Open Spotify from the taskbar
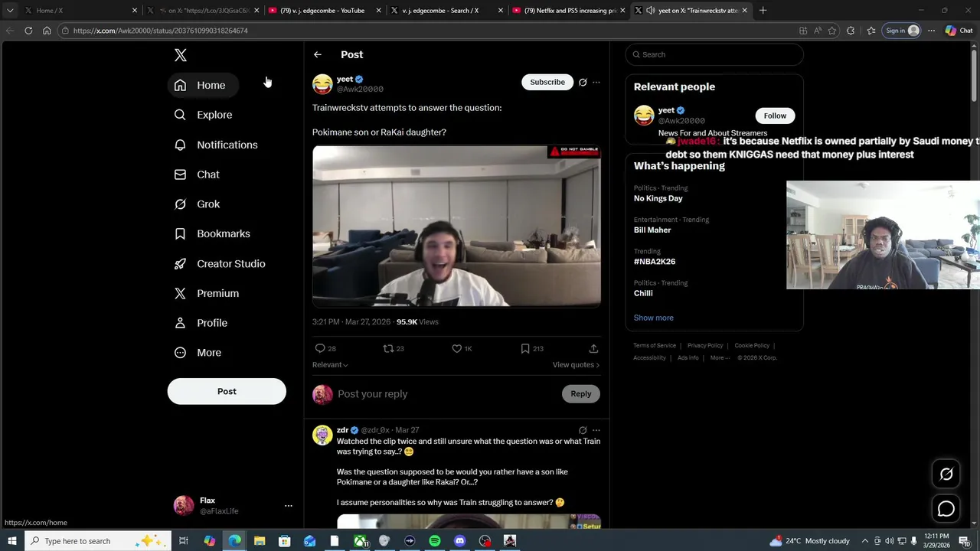 coord(435,541)
